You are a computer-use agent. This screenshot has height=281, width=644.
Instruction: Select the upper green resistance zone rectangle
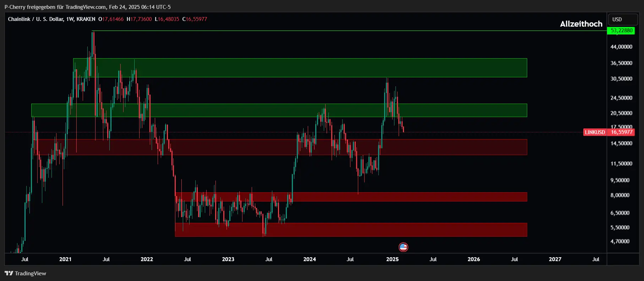click(300, 68)
